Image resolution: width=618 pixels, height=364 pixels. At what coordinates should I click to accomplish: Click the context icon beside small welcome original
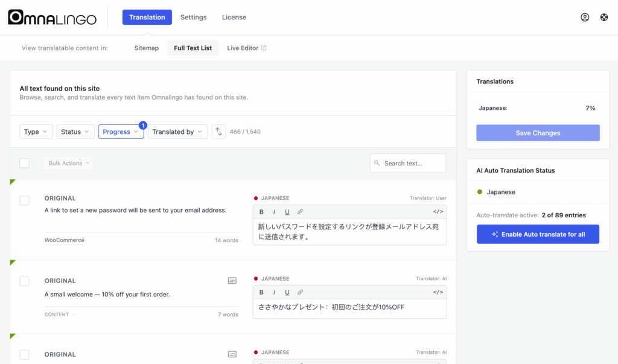click(232, 281)
